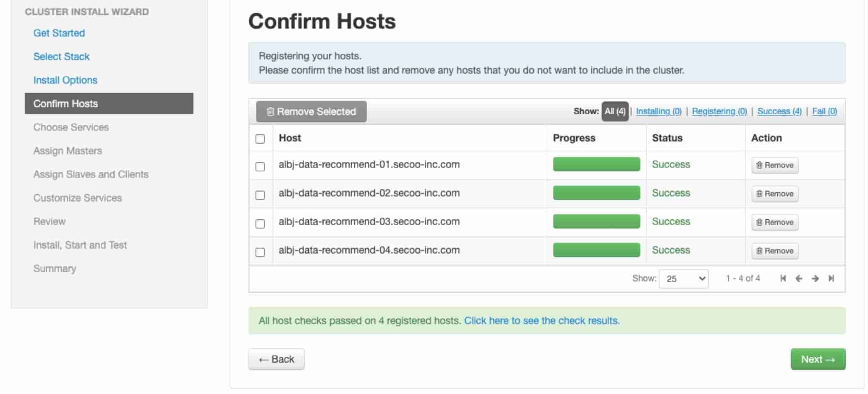Open the Select Stack wizard step
The height and width of the screenshot is (394, 868).
pos(62,56)
